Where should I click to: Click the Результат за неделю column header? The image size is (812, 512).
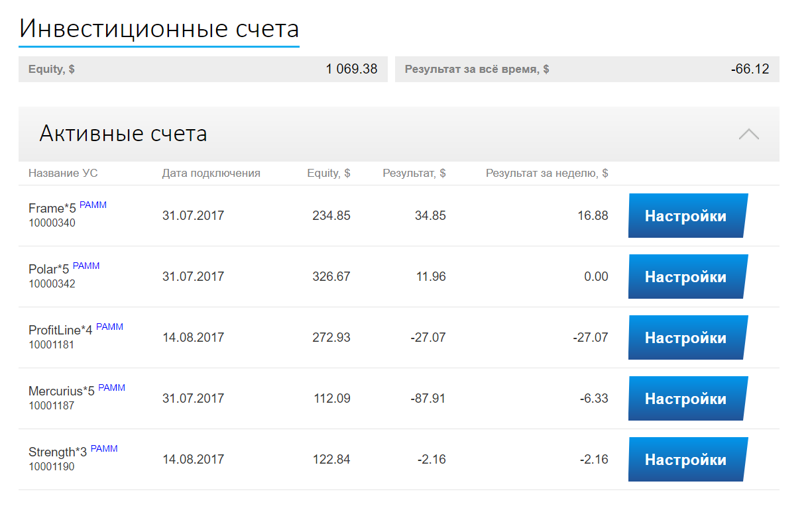pos(547,174)
